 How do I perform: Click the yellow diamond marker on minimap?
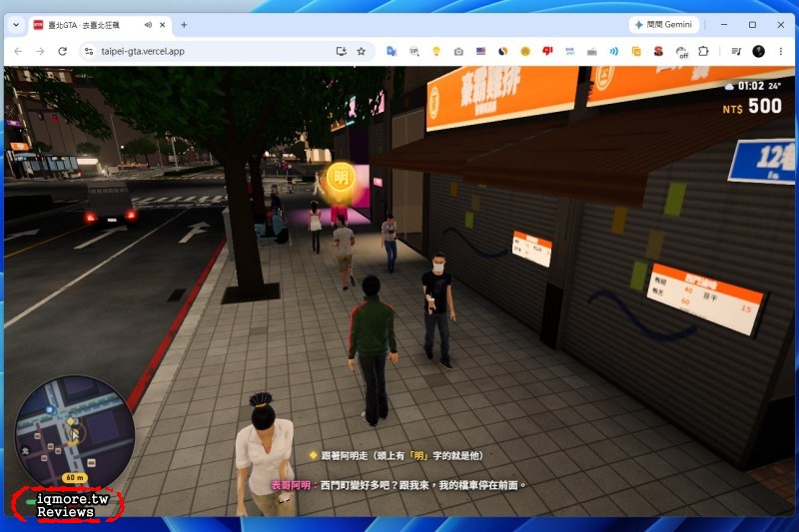(x=71, y=421)
